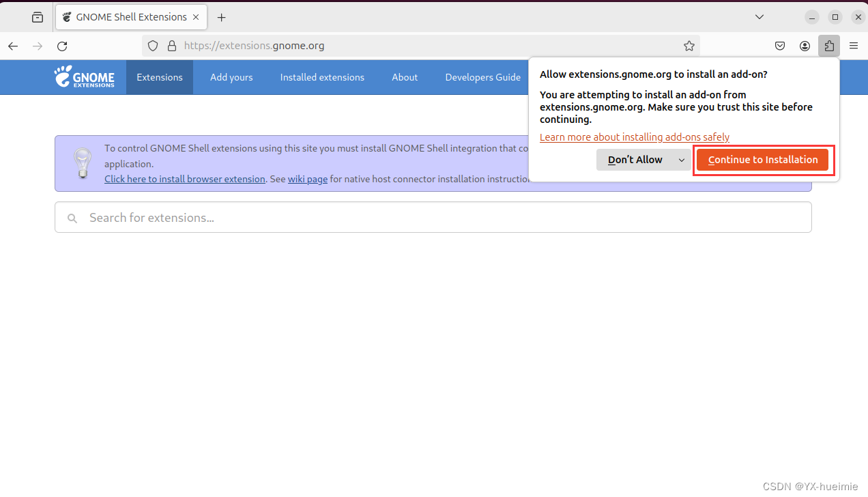The image size is (868, 497).
Task: Open the Add yours page
Action: 231,77
